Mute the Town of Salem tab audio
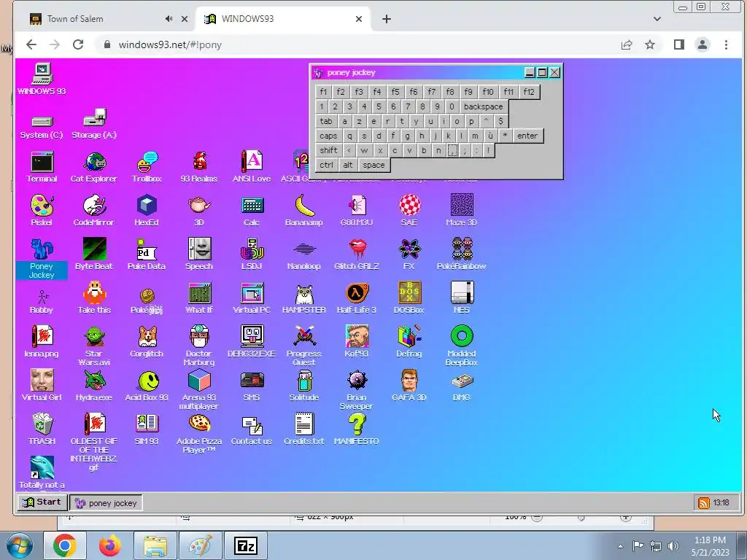The image size is (747, 560). click(169, 19)
